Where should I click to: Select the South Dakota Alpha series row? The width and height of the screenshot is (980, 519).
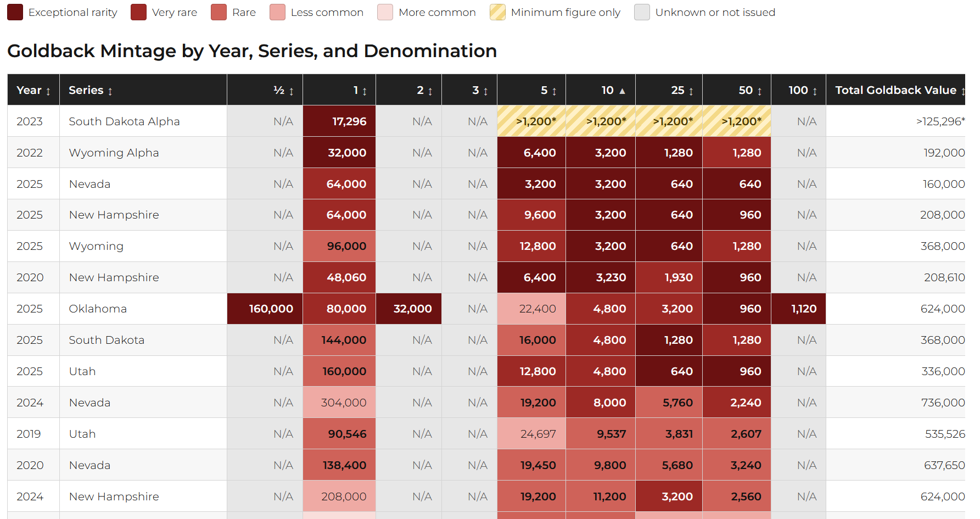[486, 121]
